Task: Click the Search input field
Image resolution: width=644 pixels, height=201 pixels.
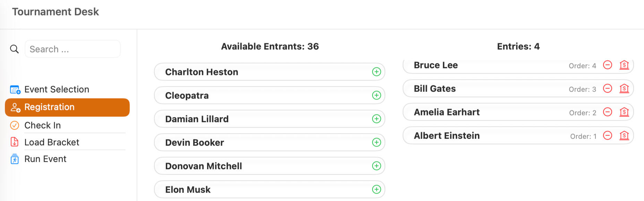Action: click(73, 49)
